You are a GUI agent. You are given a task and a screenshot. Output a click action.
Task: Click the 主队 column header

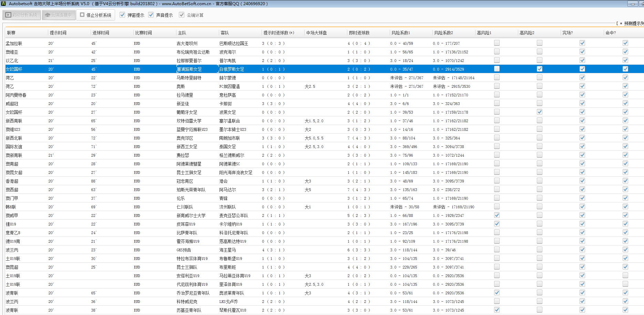click(182, 33)
